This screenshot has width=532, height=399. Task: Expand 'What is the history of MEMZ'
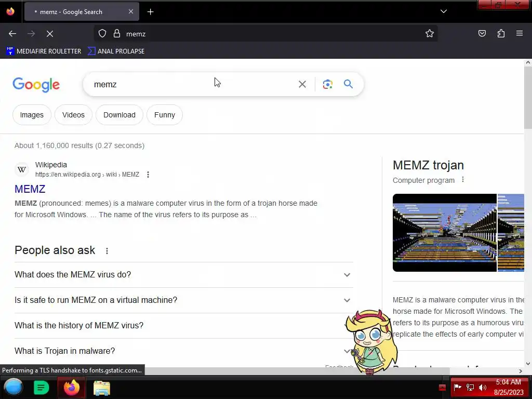point(183,326)
